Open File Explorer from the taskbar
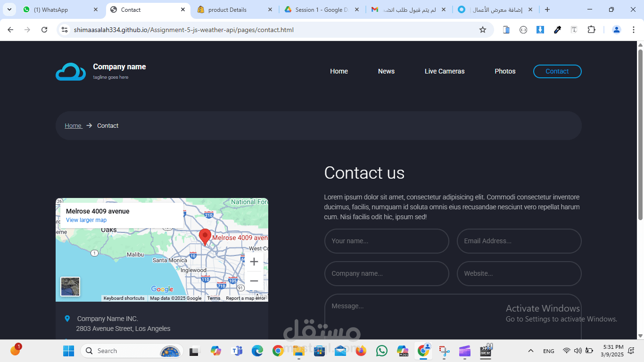Viewport: 644px width, 362px height. click(x=298, y=351)
